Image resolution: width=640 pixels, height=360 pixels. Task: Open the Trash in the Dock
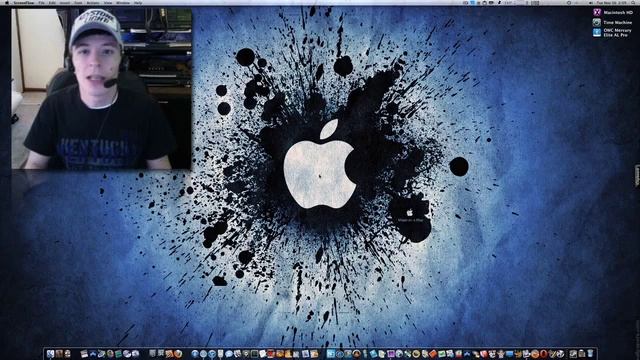click(x=590, y=353)
